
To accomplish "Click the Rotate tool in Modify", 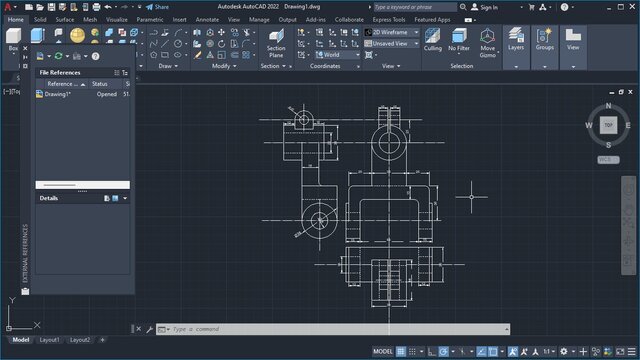I will click(221, 44).
